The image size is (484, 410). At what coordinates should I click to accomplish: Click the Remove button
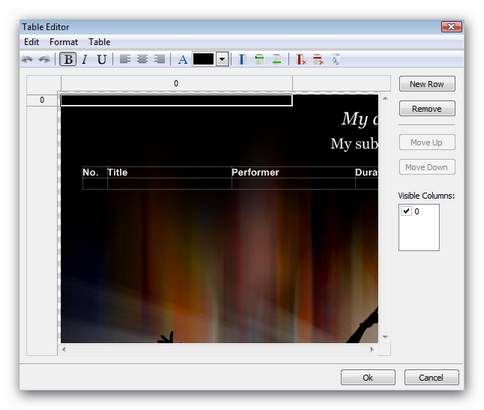[427, 109]
